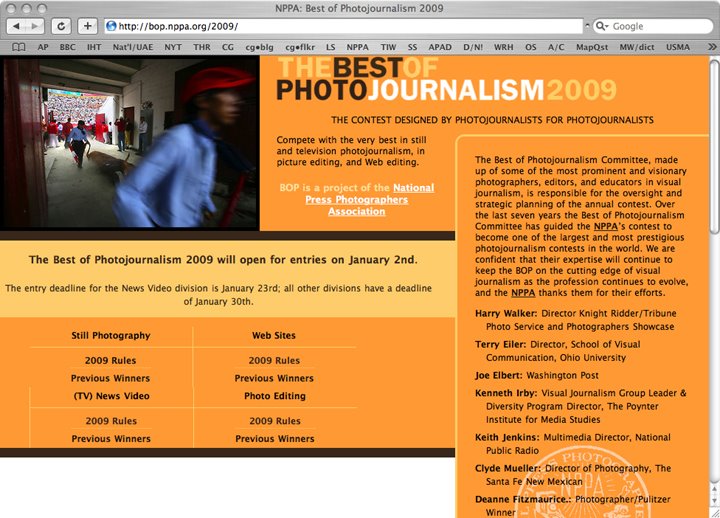720x518 pixels.
Task: Click the Web Sites heading
Action: pos(274,336)
